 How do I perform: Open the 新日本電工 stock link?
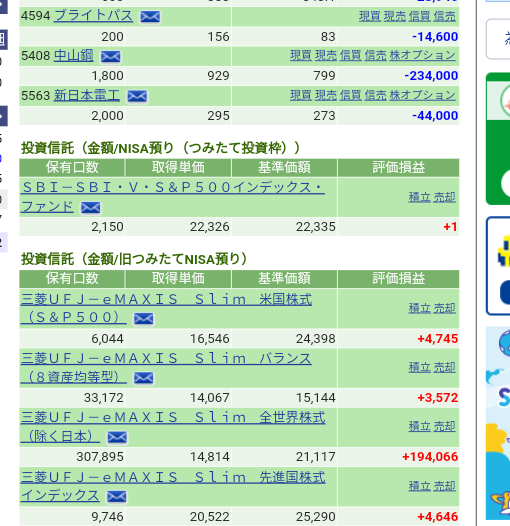87,95
